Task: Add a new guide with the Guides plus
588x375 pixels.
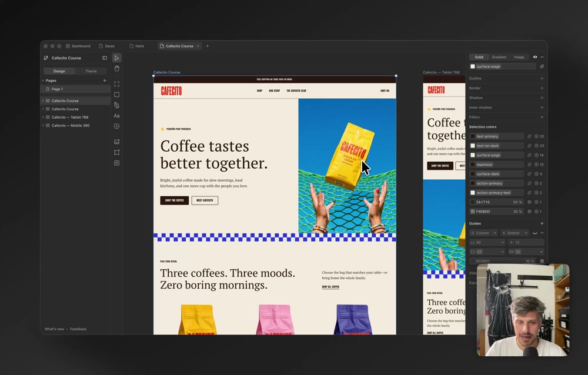Action: pos(542,223)
